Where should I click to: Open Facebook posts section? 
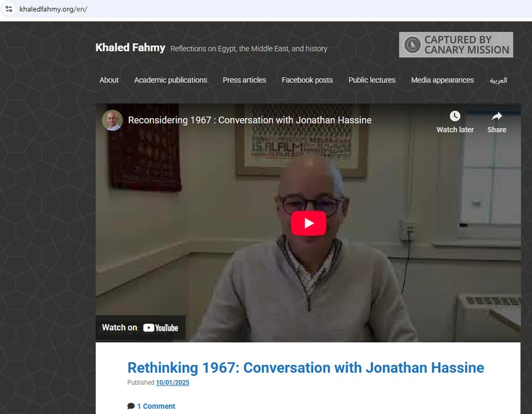coord(307,80)
